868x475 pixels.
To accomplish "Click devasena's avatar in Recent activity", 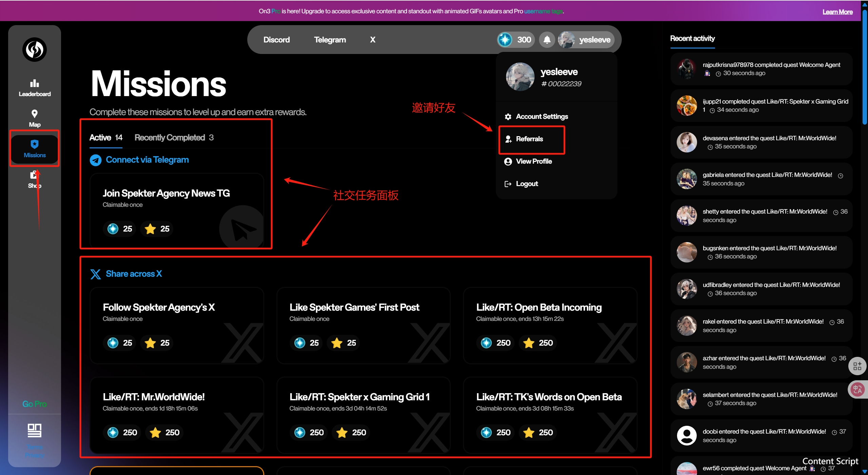I will (x=687, y=142).
